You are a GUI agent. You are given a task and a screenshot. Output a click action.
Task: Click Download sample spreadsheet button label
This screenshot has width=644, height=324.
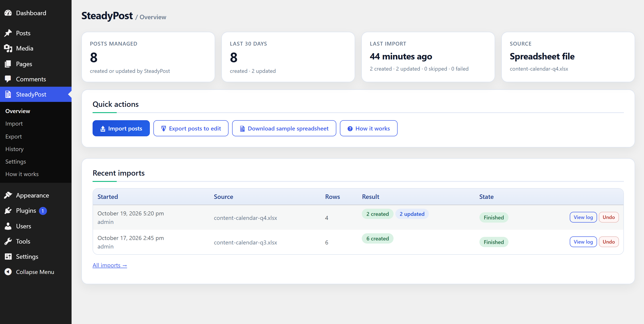click(x=288, y=129)
